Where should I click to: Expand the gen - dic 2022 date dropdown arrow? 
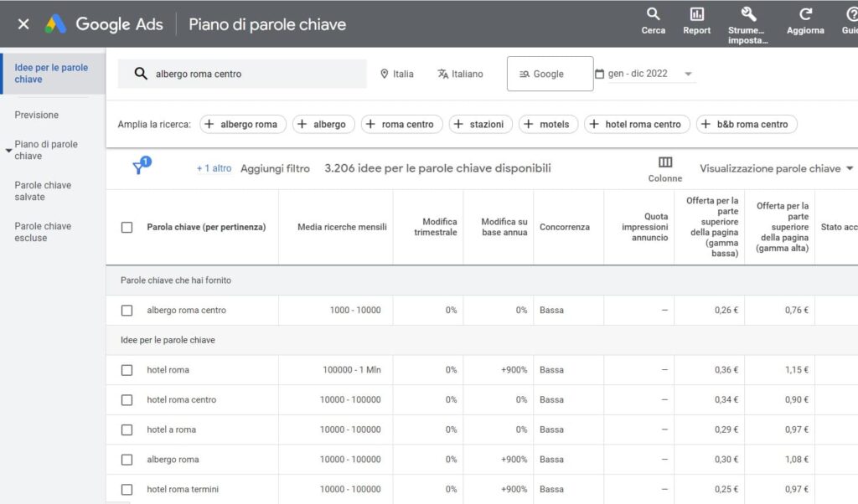tap(689, 74)
